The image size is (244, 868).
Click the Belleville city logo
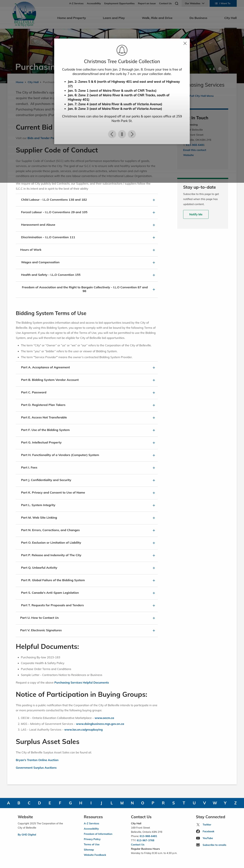(x=24, y=14)
